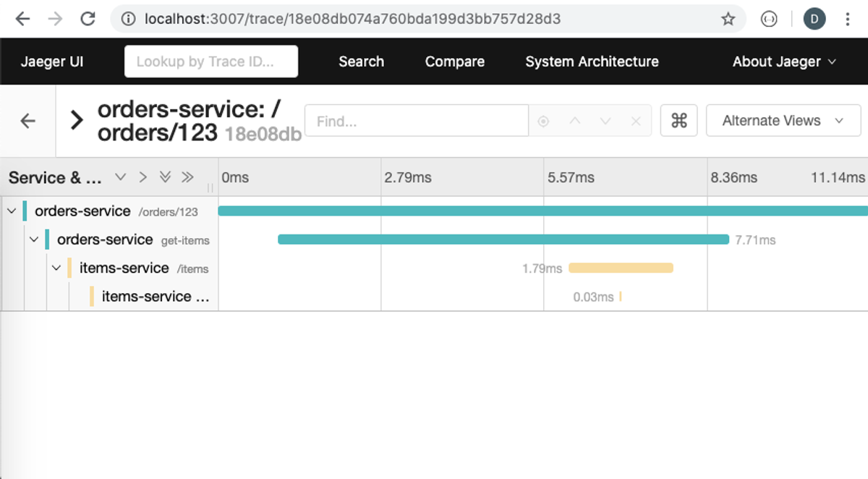This screenshot has height=479, width=868.
Task: Click the 1.79ms duration label
Action: [x=542, y=268]
